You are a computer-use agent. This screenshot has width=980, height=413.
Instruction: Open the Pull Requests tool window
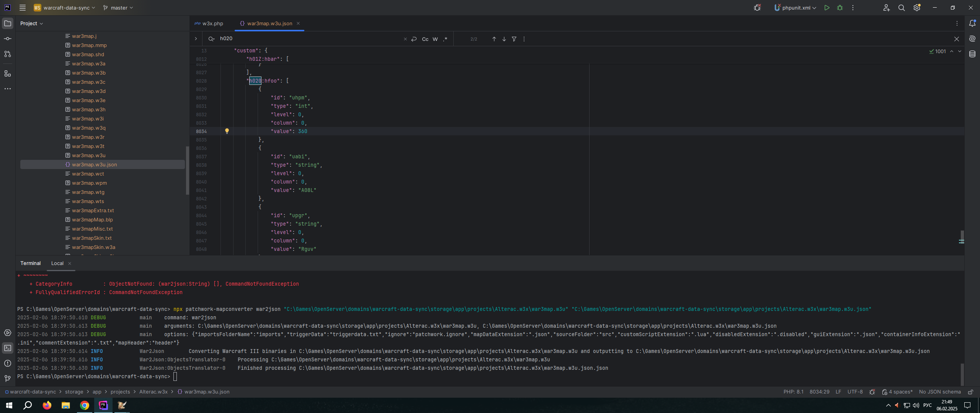point(8,54)
